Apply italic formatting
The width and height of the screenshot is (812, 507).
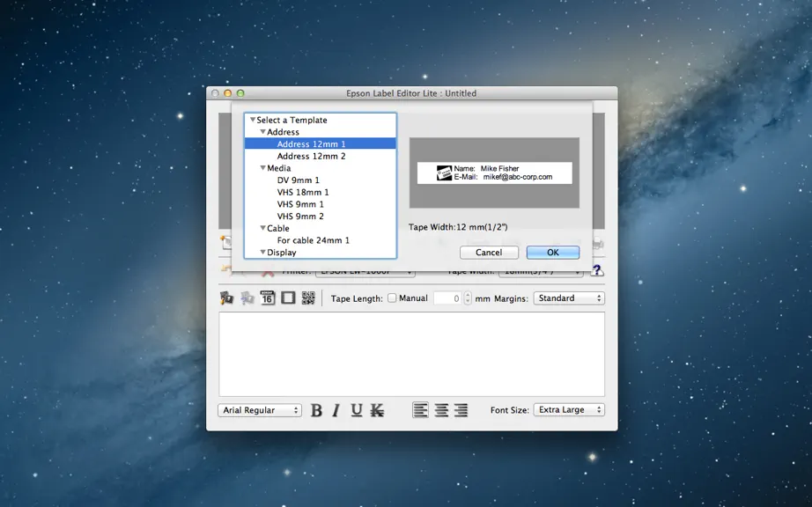click(x=336, y=410)
